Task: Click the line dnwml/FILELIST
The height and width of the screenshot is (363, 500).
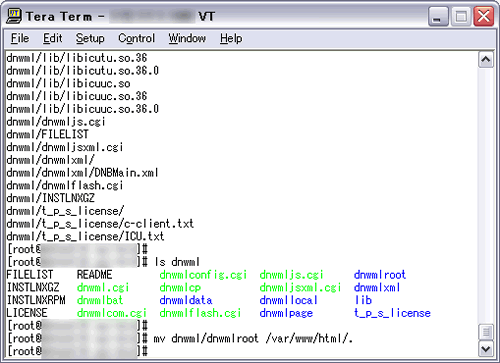Action: click(48, 134)
